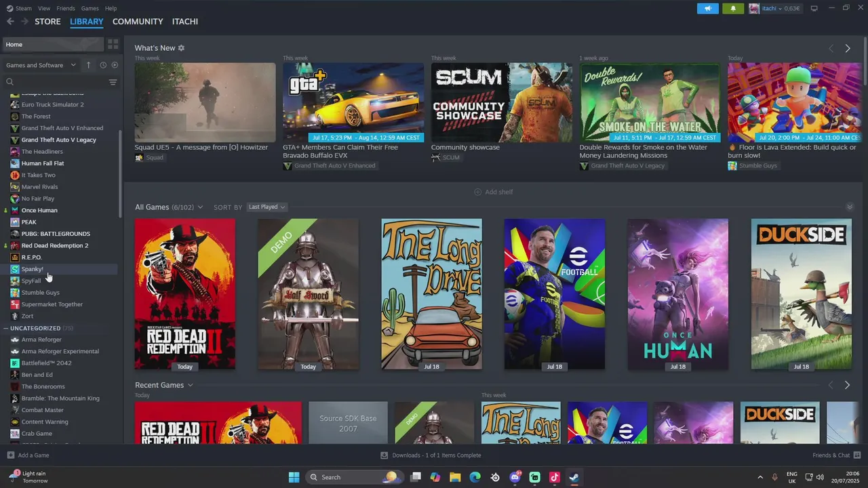Viewport: 868px width, 488px height.
Task: Open the Last Played sort dropdown
Action: click(x=267, y=207)
